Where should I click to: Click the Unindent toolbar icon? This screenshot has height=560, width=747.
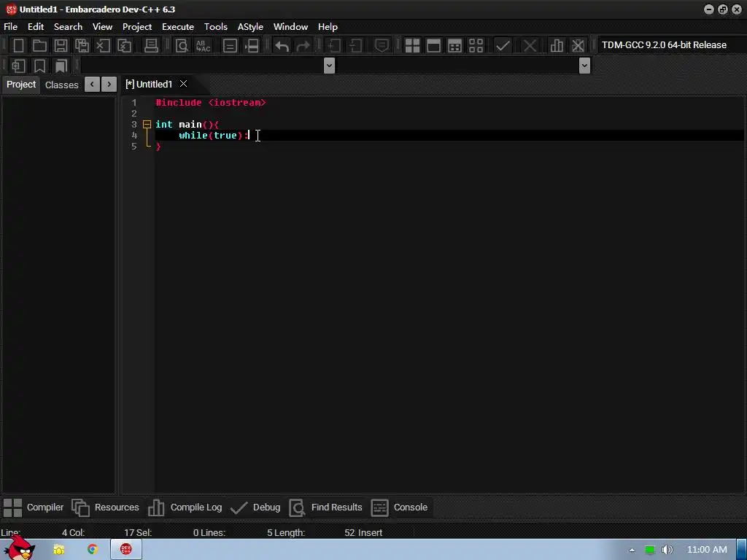tap(355, 46)
